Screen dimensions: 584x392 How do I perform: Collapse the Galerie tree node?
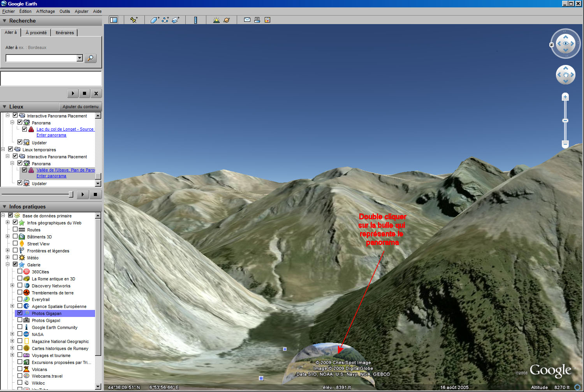click(x=7, y=264)
